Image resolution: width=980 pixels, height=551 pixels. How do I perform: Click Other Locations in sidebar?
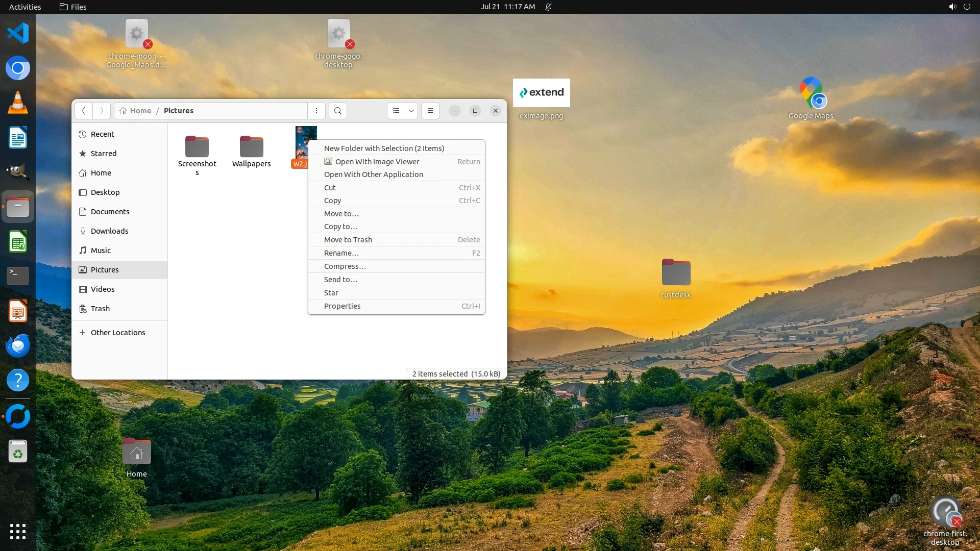tap(118, 333)
